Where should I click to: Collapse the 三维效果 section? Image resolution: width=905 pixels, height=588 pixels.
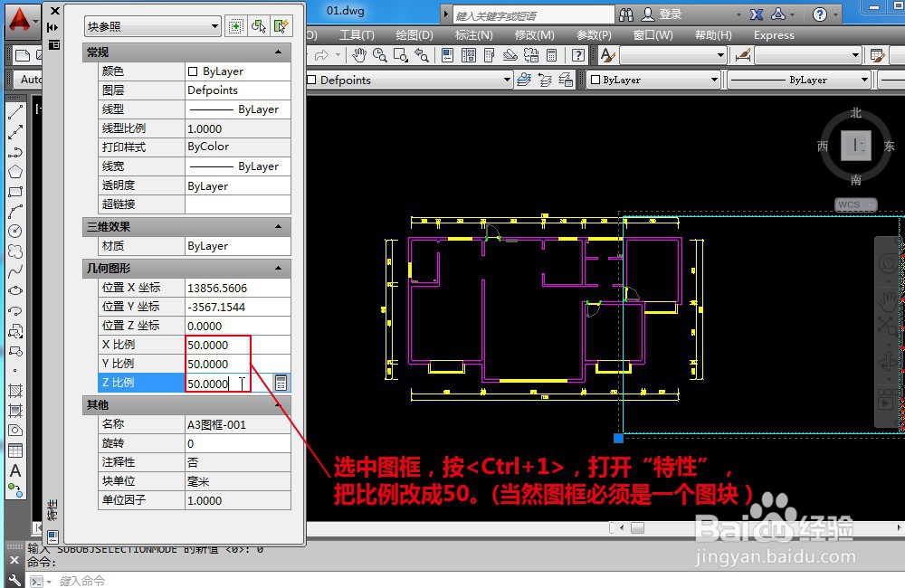[278, 227]
